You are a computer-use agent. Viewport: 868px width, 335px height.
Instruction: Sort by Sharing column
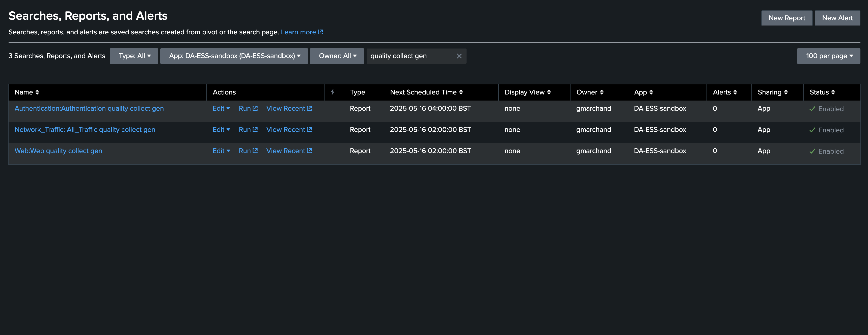tap(772, 92)
